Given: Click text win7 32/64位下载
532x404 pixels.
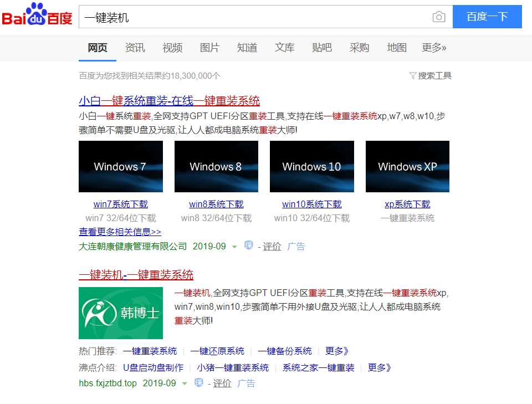Looking at the screenshot, I should pyautogui.click(x=121, y=218).
